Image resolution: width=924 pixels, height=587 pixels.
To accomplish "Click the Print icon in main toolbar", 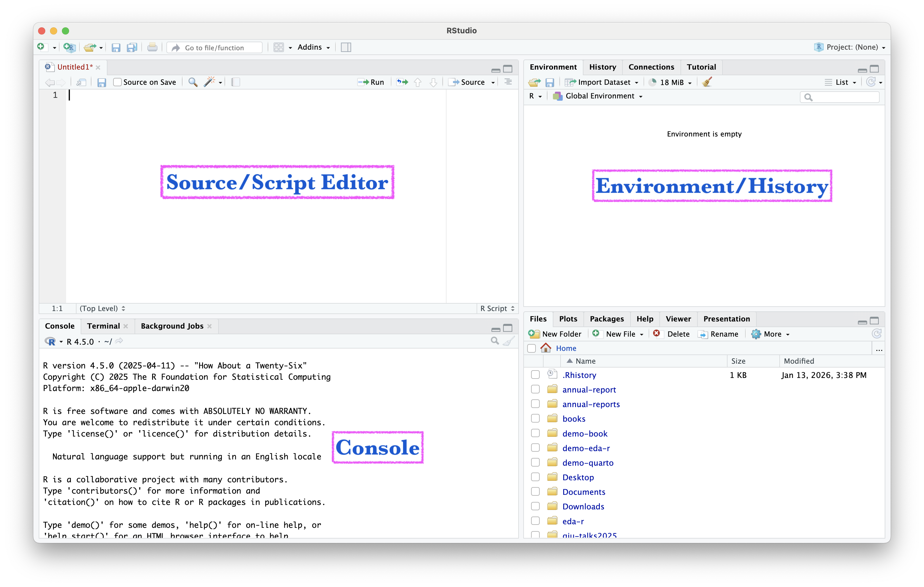I will [152, 47].
